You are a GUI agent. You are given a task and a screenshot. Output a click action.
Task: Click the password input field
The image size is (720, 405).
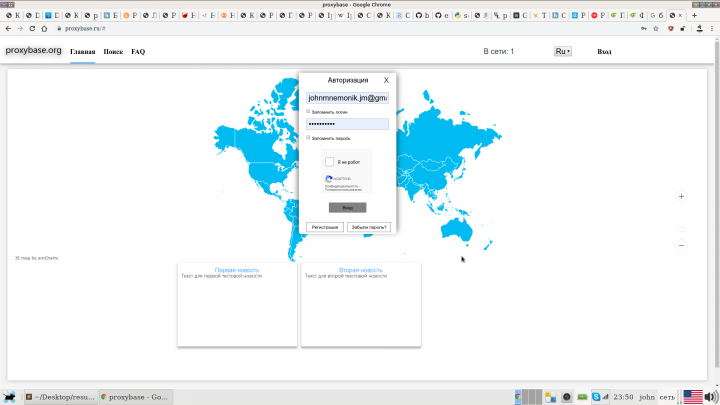[x=348, y=124]
